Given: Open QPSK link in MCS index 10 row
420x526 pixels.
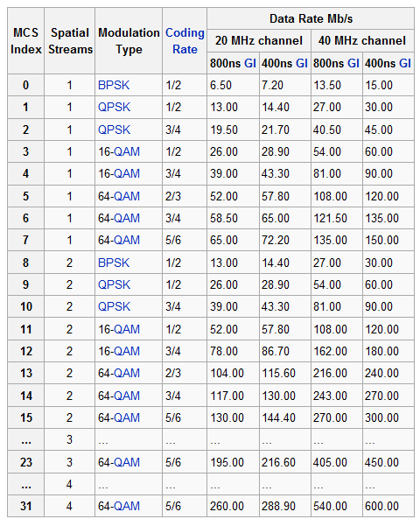Looking at the screenshot, I should tap(114, 306).
